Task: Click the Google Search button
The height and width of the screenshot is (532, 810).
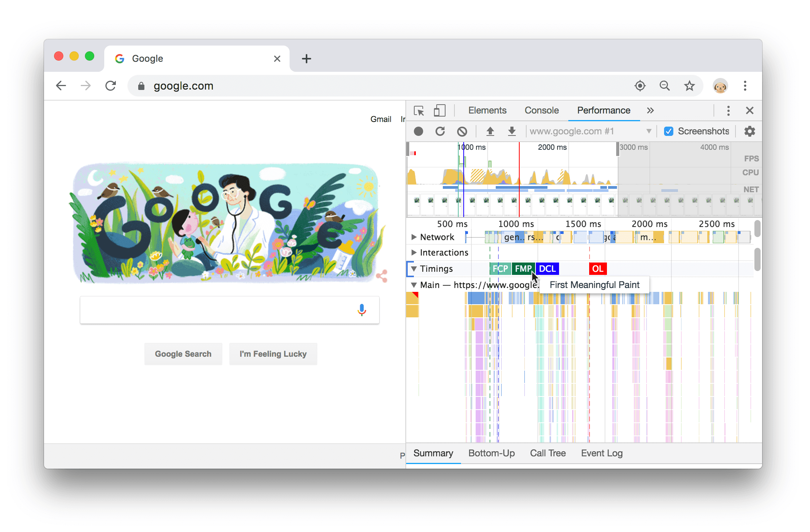Action: 183,354
